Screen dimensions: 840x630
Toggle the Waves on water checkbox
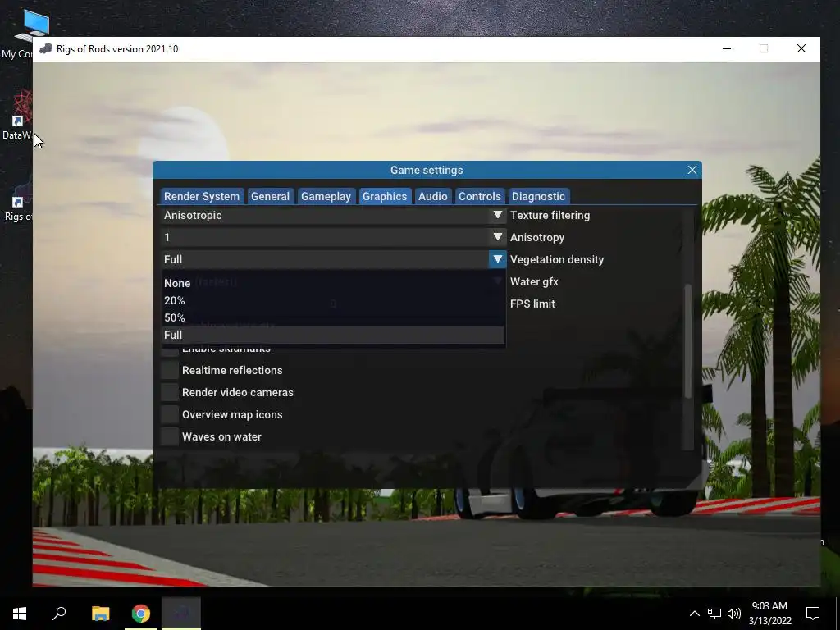click(170, 436)
